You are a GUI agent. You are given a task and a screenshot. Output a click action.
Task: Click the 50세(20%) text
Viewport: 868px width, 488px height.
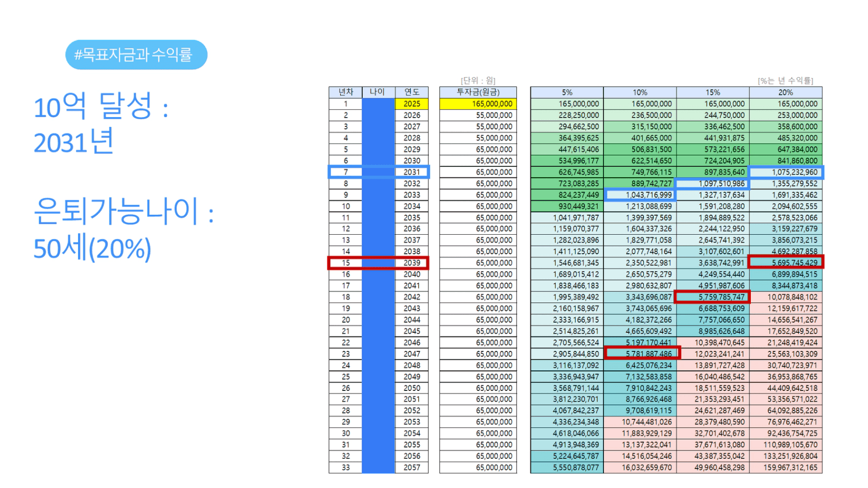point(93,249)
